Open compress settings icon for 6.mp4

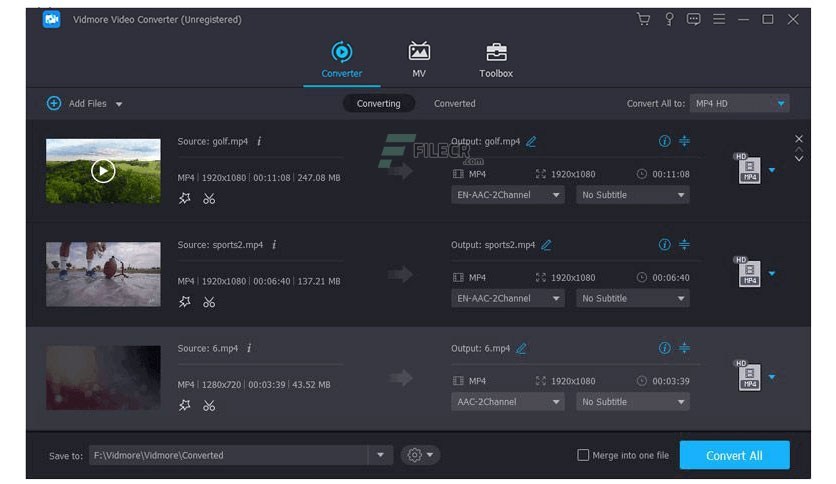point(685,348)
